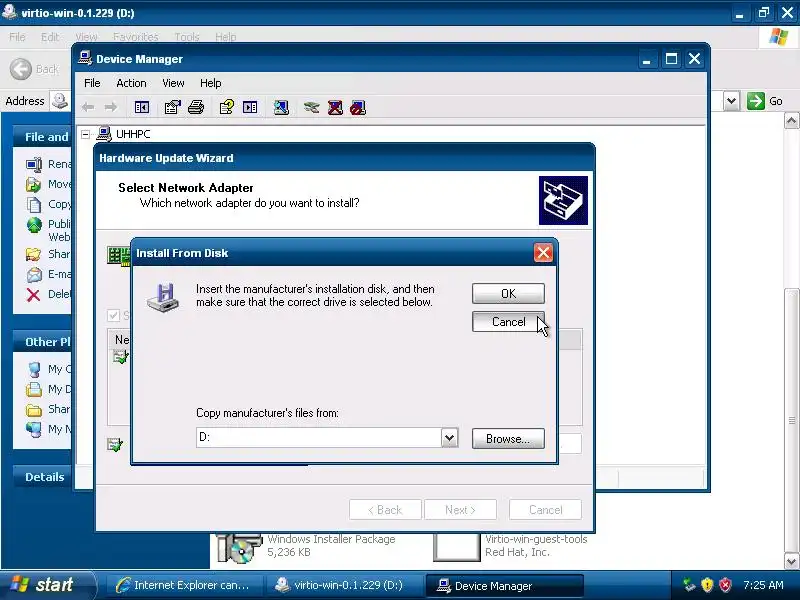800x600 pixels.
Task: Click the wizard's greyed Next > button
Action: click(460, 510)
